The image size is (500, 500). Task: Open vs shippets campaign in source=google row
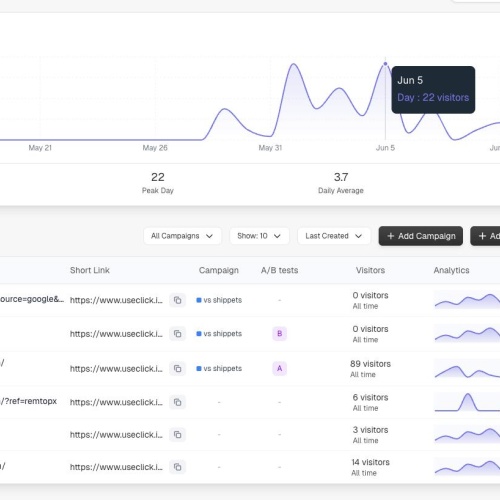point(219,300)
